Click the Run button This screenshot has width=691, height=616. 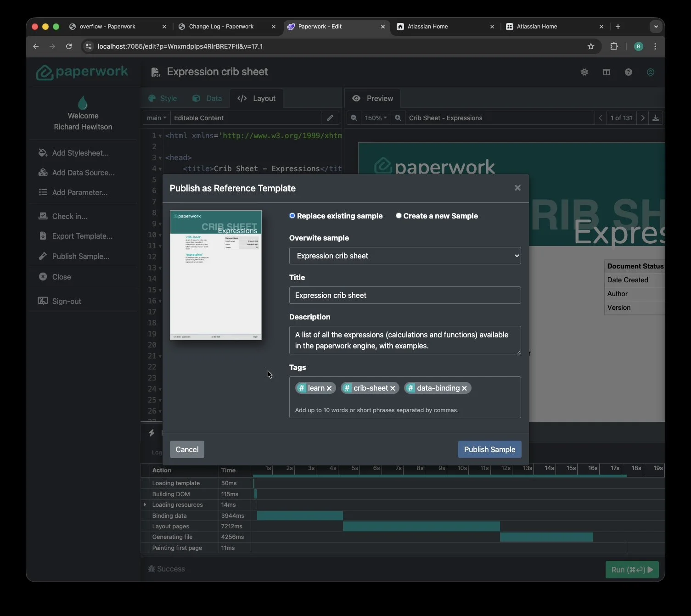pyautogui.click(x=632, y=570)
